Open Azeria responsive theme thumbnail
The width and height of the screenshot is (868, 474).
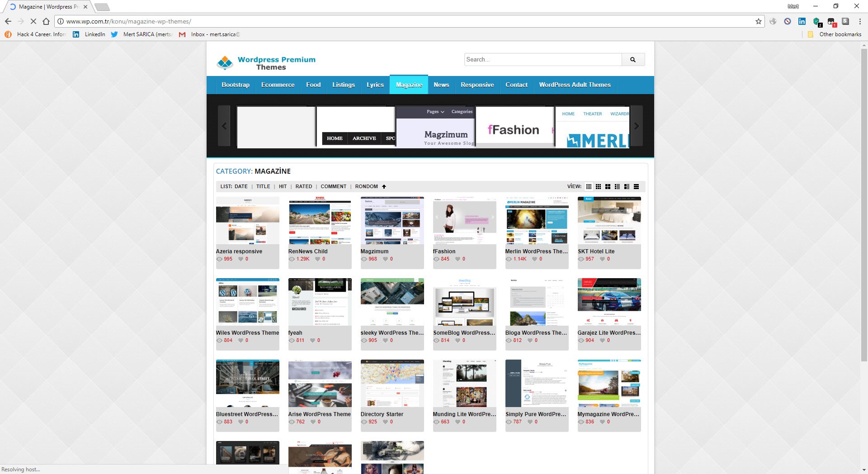pyautogui.click(x=248, y=221)
